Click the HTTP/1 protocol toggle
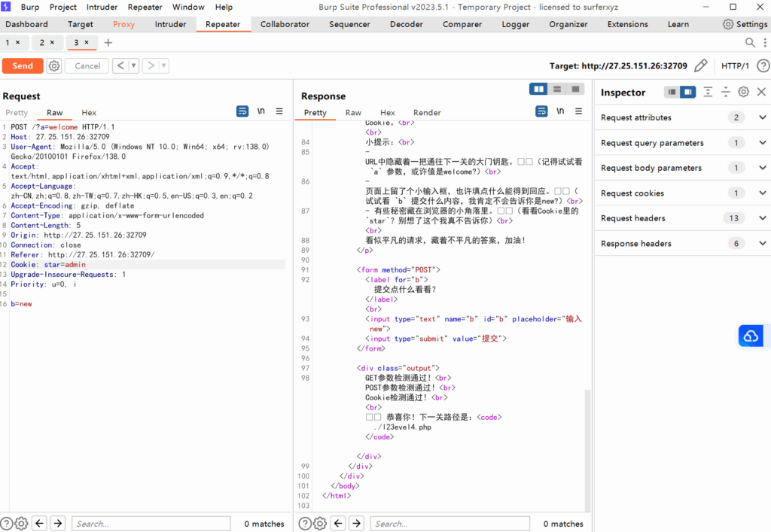 coord(735,65)
